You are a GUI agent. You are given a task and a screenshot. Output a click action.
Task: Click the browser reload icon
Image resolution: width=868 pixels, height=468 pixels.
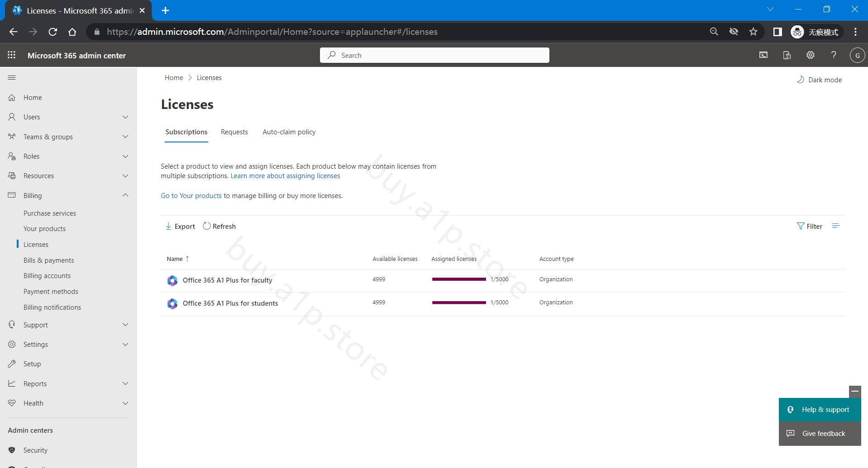[53, 32]
